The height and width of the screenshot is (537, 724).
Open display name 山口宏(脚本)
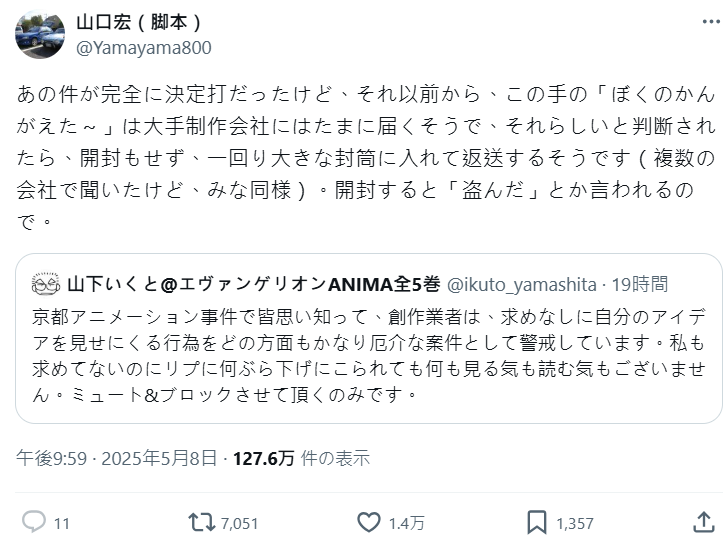click(139, 23)
